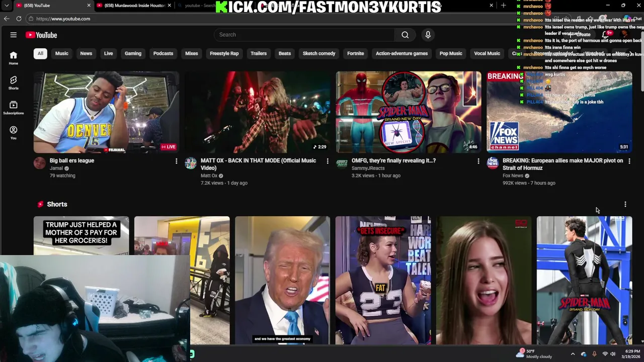Viewport: 644px width, 362px height.
Task: Select the Freestyle Rap filter chip
Action: (x=224, y=53)
